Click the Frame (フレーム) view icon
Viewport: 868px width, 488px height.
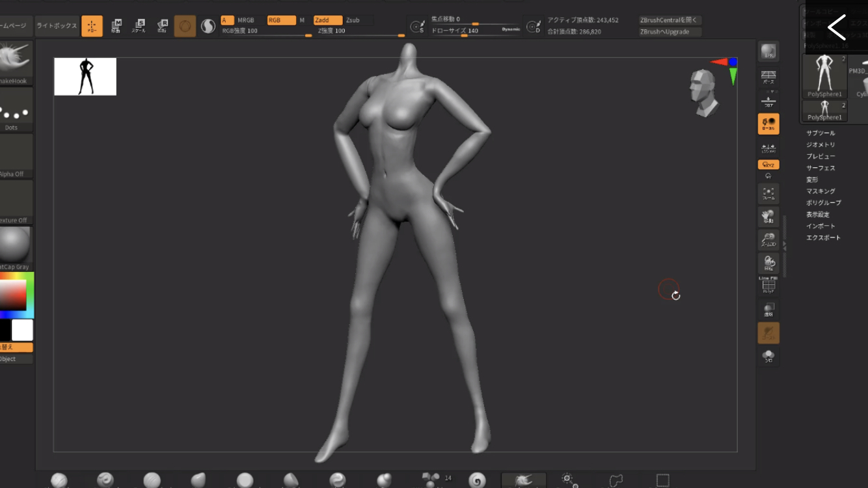pos(768,194)
